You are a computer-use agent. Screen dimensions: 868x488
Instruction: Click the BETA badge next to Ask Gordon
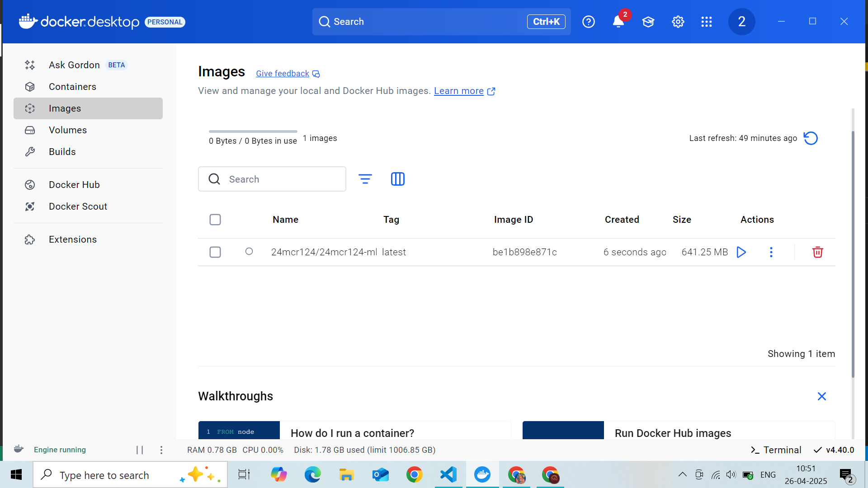click(x=117, y=65)
